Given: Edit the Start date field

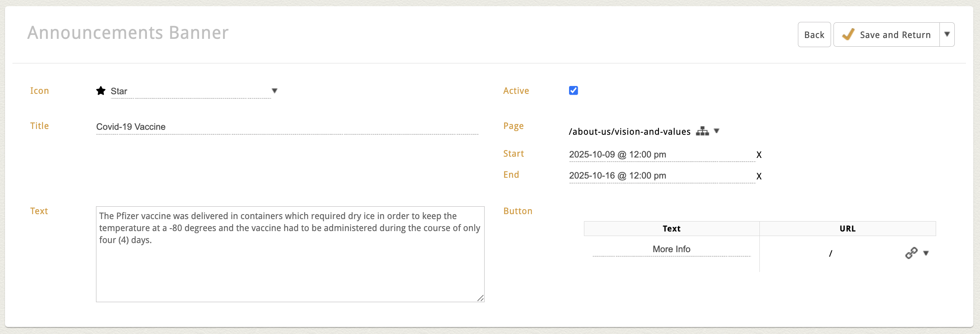Looking at the screenshot, I should coord(661,155).
